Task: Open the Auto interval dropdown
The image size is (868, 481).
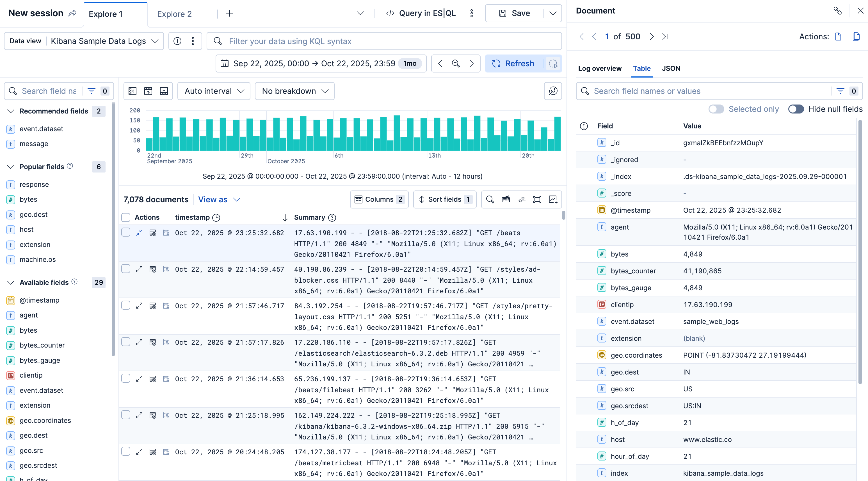Action: pos(214,91)
